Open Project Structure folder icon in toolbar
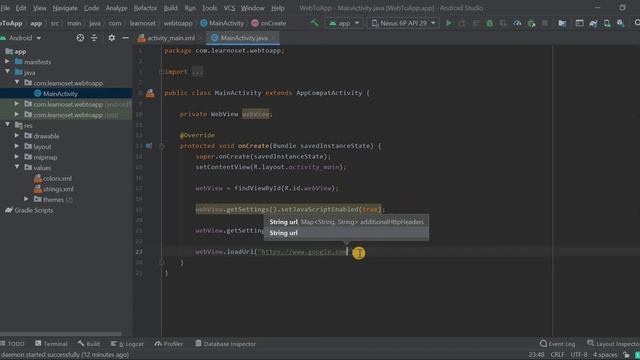640x360 pixels. (562, 23)
